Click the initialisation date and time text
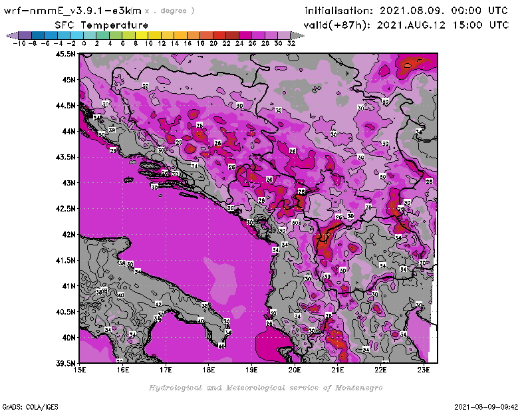The height and width of the screenshot is (411, 532). (406, 11)
